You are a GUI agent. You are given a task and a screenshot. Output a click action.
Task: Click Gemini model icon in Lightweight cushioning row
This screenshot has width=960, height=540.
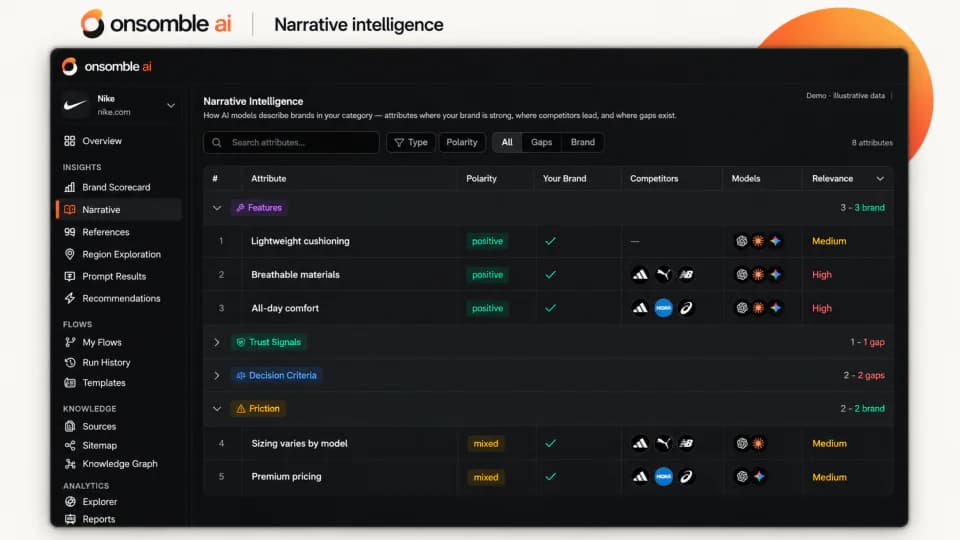(775, 241)
